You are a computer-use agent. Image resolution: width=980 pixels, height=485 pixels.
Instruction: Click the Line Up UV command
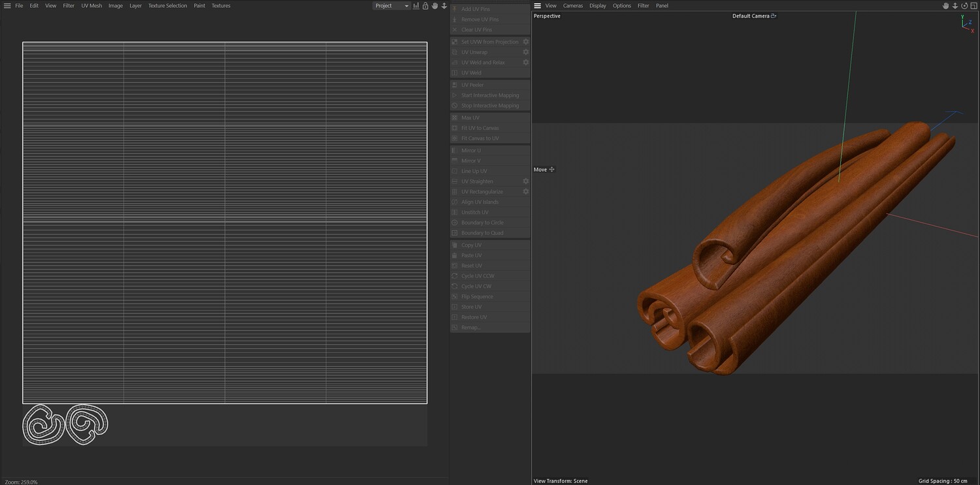[x=490, y=171]
